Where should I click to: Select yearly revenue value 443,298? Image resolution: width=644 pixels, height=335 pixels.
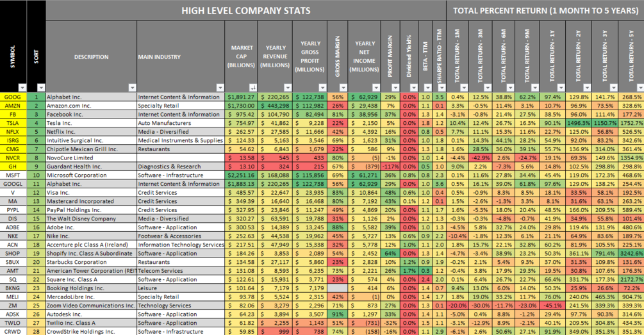click(275, 106)
